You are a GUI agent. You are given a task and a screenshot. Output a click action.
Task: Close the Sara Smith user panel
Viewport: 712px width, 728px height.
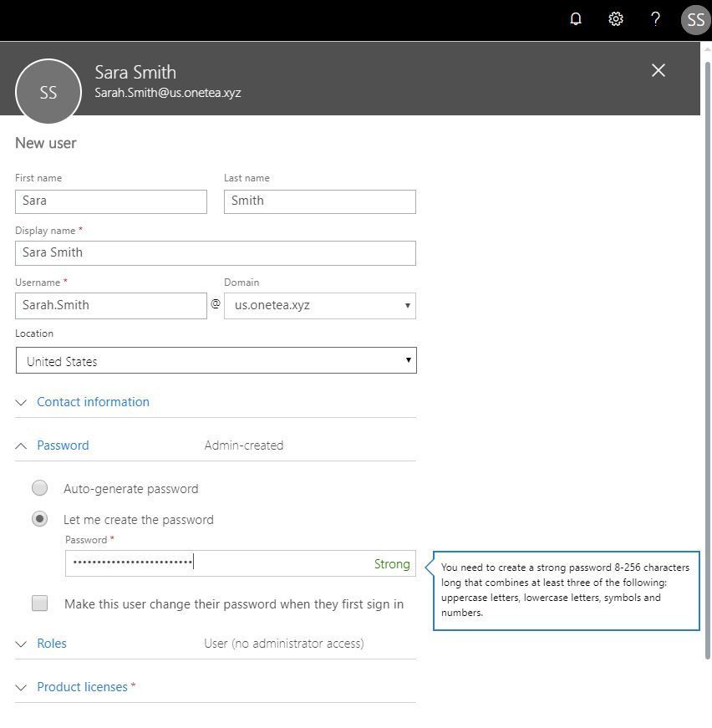pos(658,70)
